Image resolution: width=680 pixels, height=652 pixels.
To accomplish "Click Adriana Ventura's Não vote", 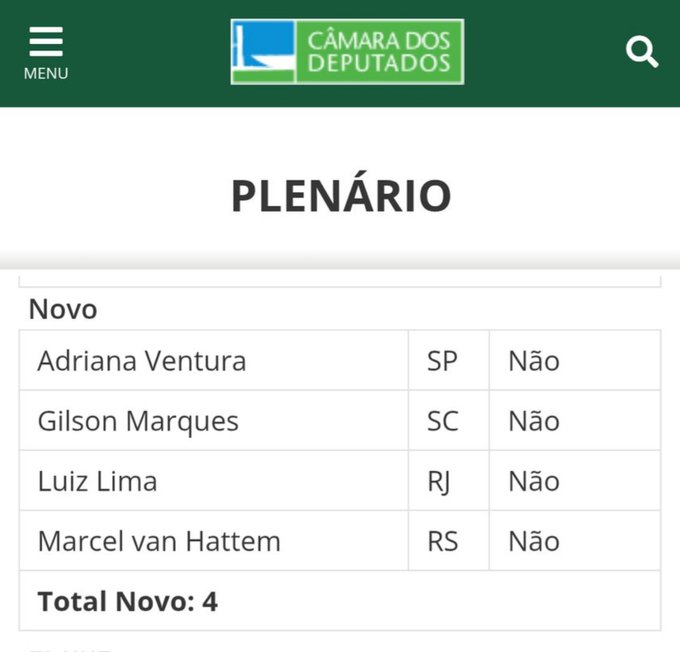I will point(534,361).
